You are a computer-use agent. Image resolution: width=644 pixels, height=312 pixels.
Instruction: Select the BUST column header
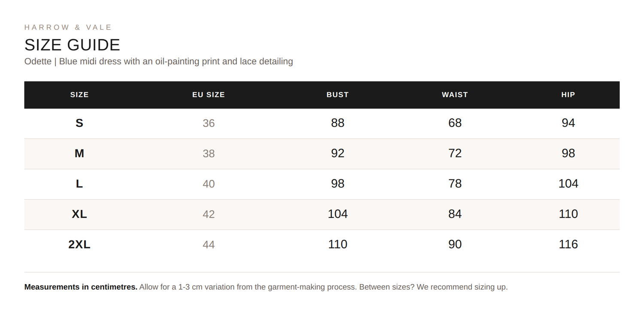click(x=338, y=95)
